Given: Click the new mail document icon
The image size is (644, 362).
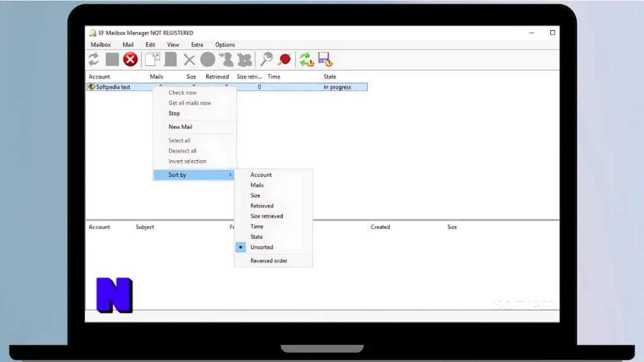Looking at the screenshot, I should (152, 60).
